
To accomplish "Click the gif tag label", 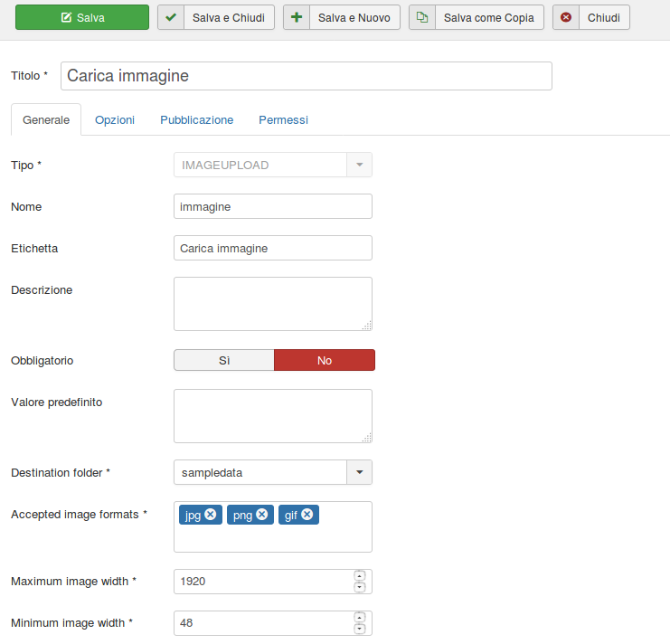I will 290,516.
